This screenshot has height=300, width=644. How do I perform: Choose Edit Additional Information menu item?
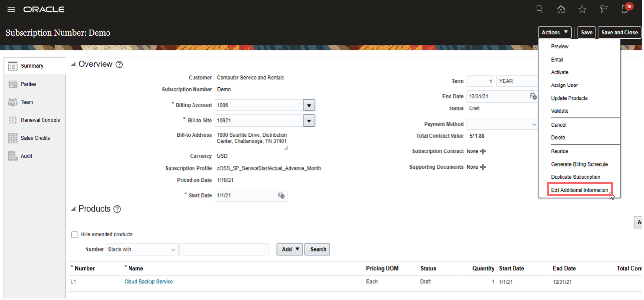(x=579, y=190)
